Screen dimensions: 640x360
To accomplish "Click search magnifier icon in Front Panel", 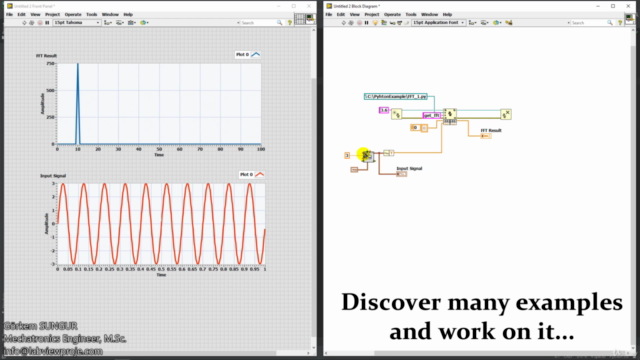I will click(280, 23).
